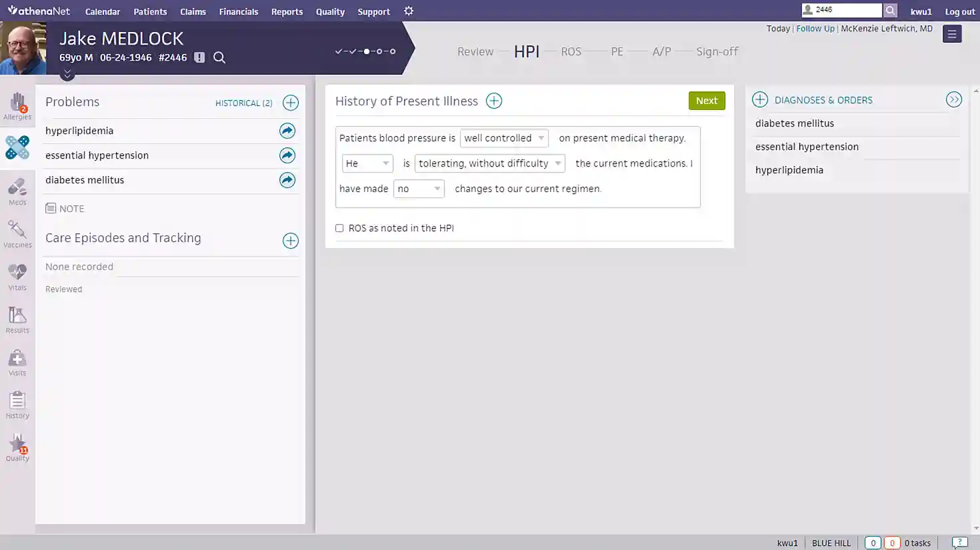Click the patient alert exclamation badge

[199, 57]
